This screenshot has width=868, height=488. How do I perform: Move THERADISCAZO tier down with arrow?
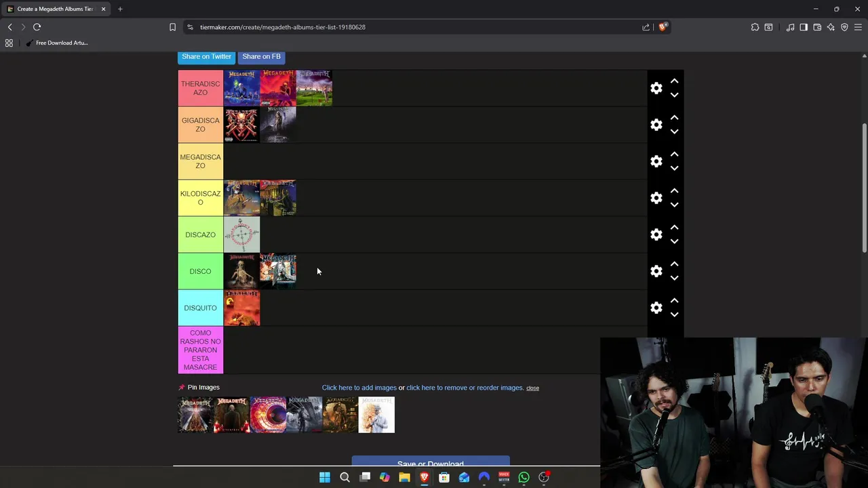pos(674,96)
